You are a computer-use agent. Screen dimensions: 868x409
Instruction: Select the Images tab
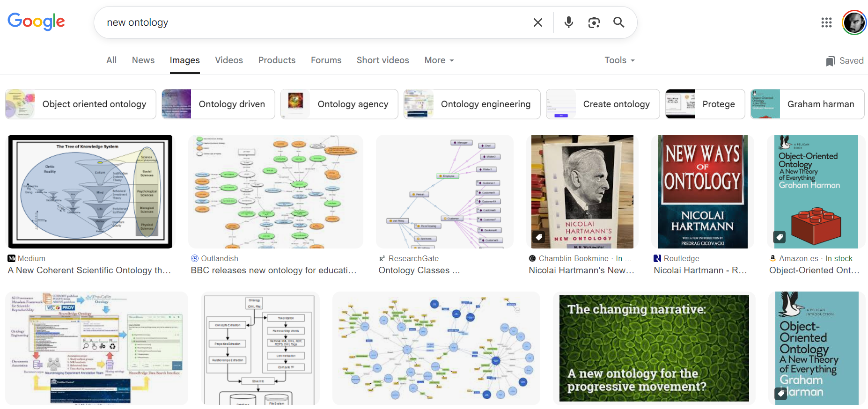pyautogui.click(x=185, y=60)
